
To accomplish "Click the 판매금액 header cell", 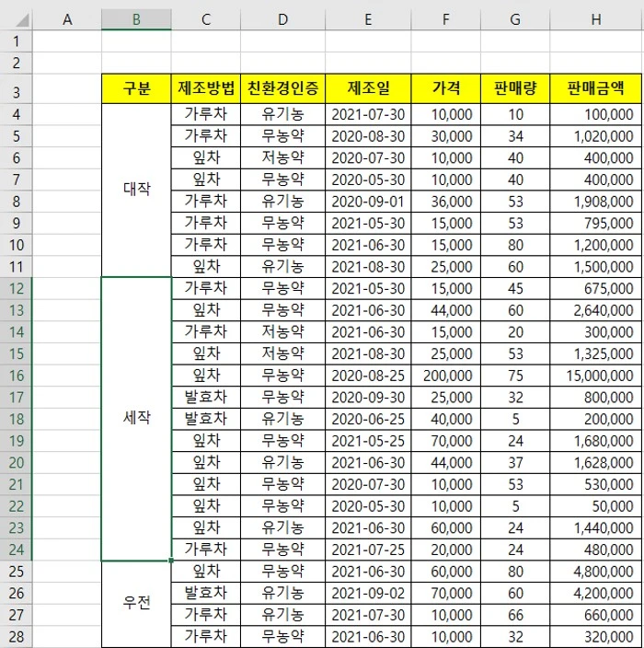I will coord(595,88).
